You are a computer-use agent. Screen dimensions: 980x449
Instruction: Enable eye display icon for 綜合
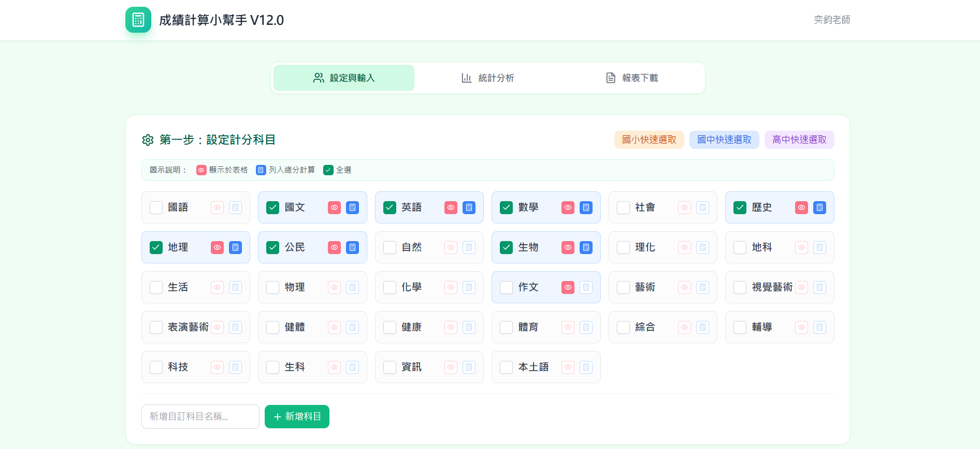coord(685,327)
